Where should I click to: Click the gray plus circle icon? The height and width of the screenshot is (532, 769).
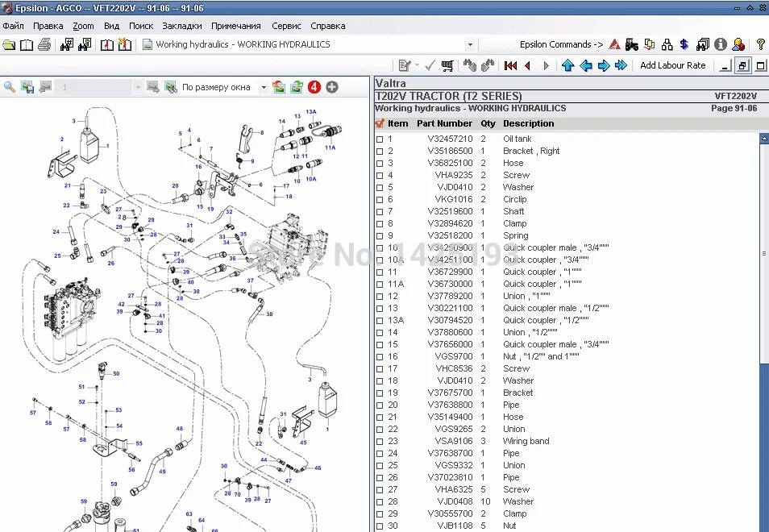[x=332, y=87]
